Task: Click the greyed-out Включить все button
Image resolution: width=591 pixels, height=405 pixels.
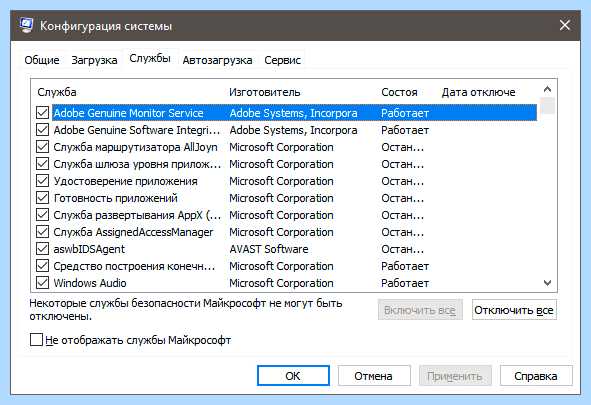Action: [420, 310]
